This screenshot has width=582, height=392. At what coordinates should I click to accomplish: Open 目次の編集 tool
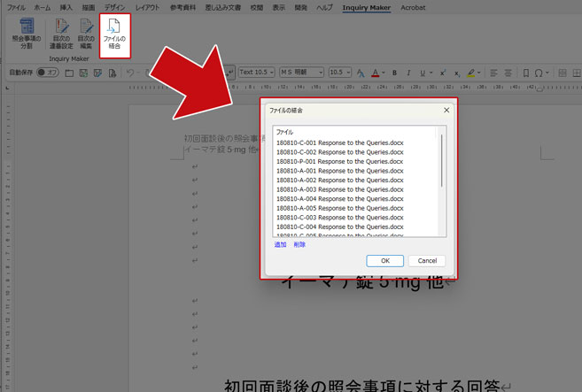point(85,34)
